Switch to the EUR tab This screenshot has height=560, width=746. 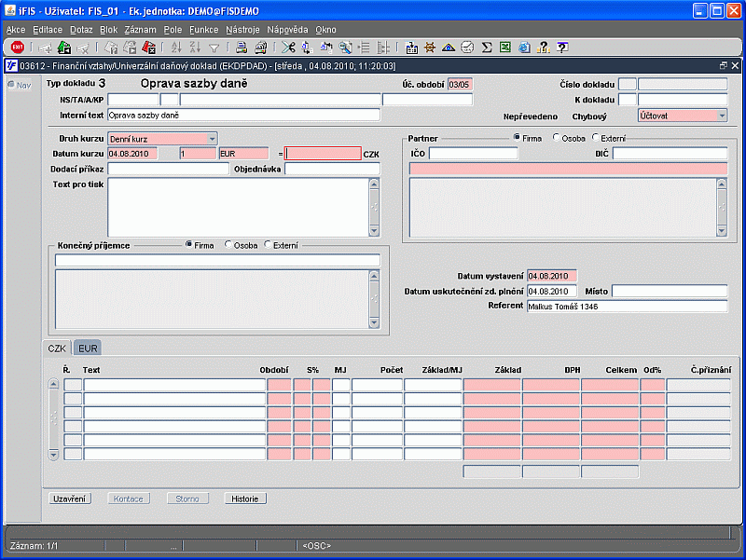pos(88,348)
